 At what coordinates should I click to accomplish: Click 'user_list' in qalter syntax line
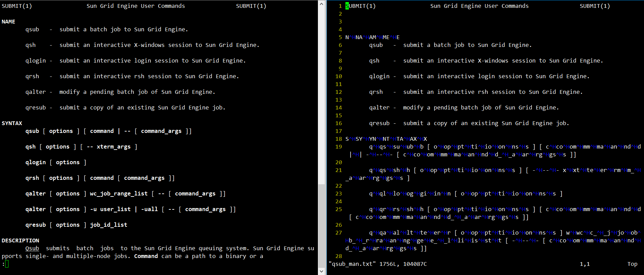pos(115,209)
